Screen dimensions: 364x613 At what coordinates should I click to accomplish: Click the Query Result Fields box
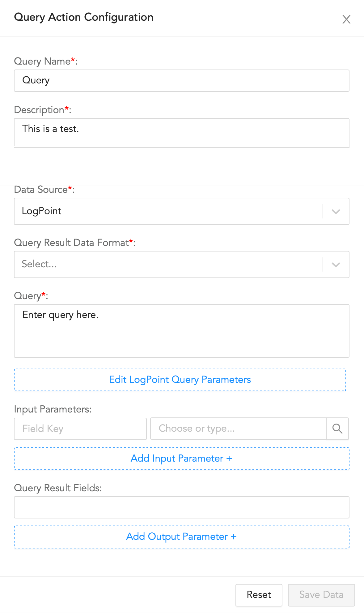click(x=181, y=507)
